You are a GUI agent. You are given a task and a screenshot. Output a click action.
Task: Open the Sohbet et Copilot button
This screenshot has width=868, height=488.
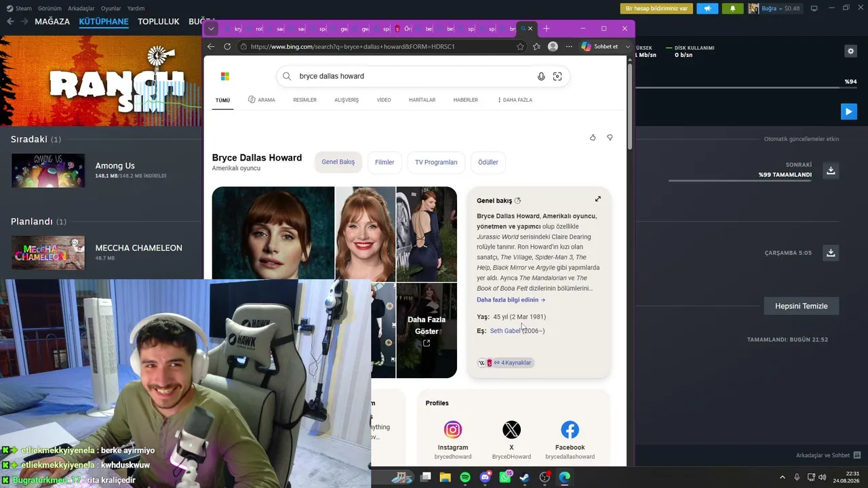coord(600,46)
